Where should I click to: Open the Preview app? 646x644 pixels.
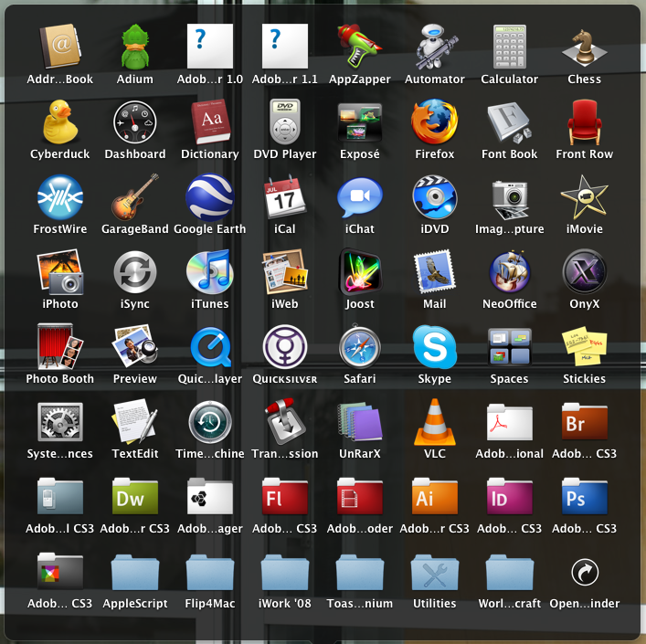pyautogui.click(x=134, y=345)
